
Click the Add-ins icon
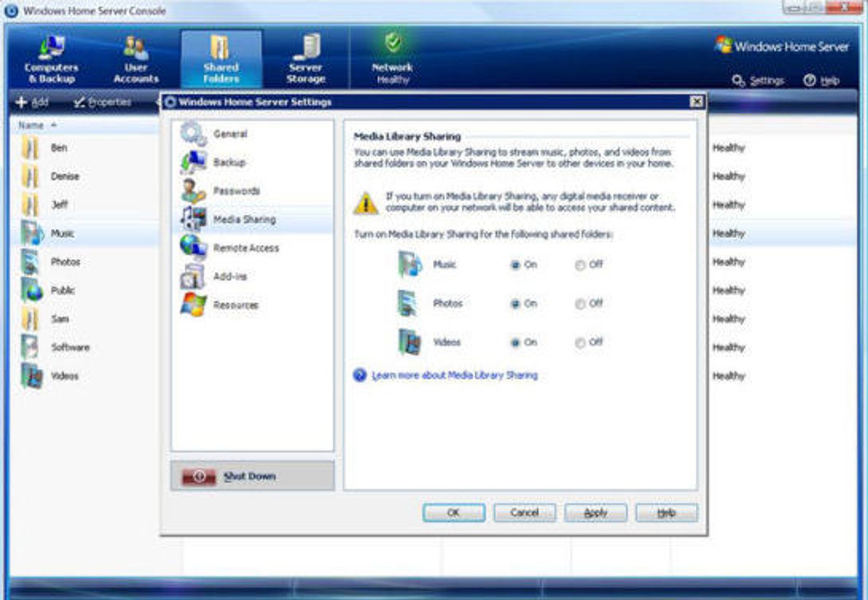pos(192,276)
